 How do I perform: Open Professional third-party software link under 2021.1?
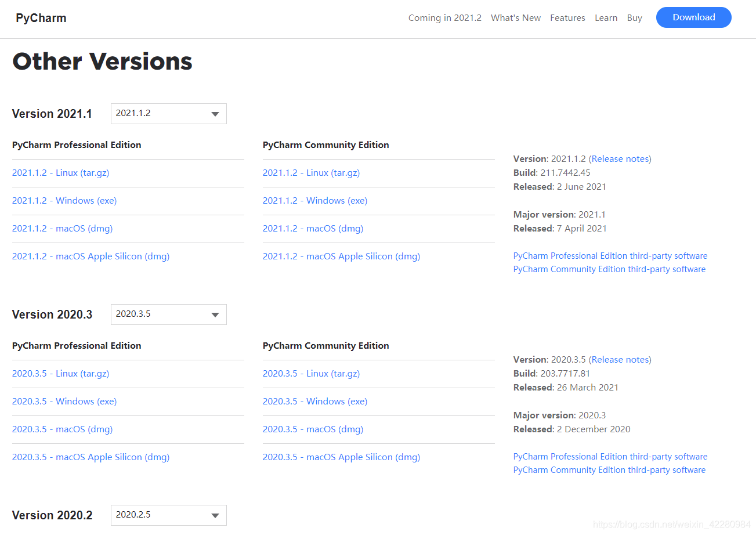point(610,256)
